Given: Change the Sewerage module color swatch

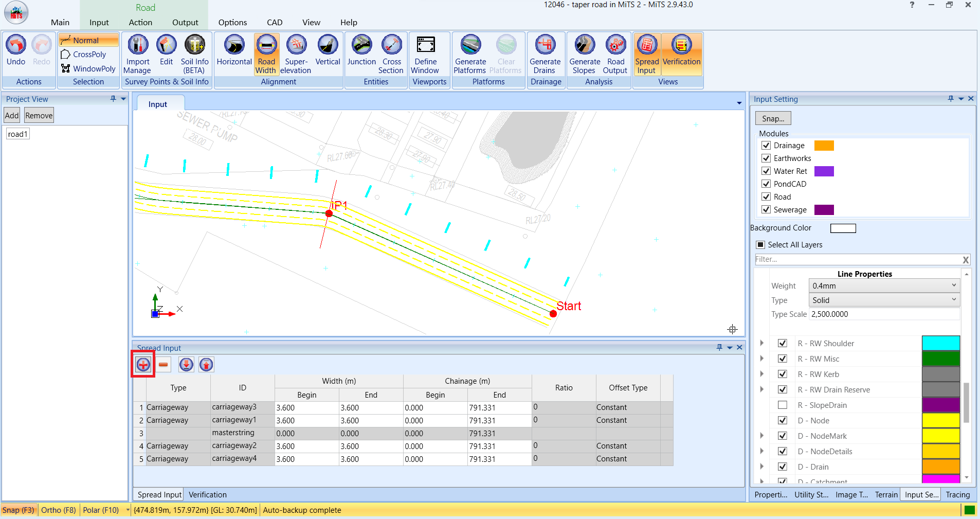Looking at the screenshot, I should coord(824,210).
